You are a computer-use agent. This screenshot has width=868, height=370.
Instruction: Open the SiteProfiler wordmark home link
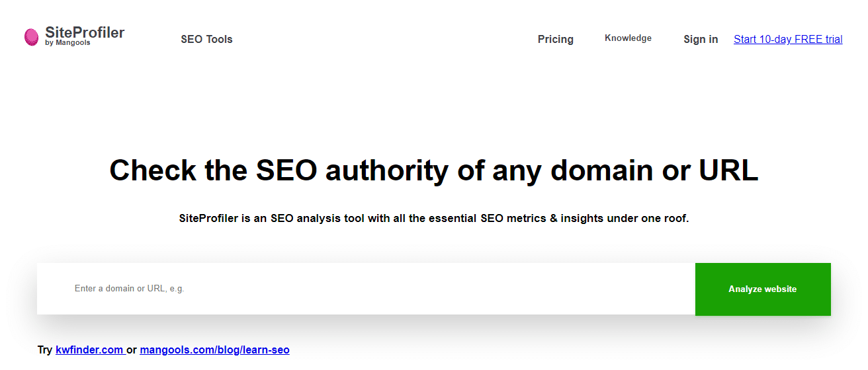tap(85, 32)
